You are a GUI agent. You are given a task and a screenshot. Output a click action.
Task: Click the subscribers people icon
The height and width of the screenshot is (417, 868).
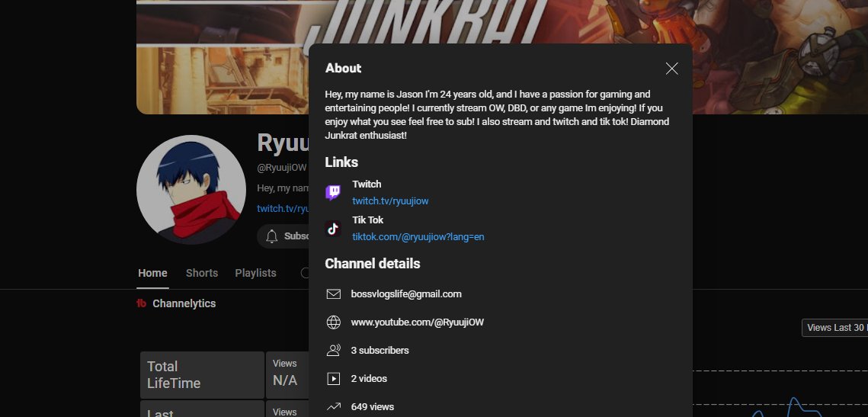(333, 350)
